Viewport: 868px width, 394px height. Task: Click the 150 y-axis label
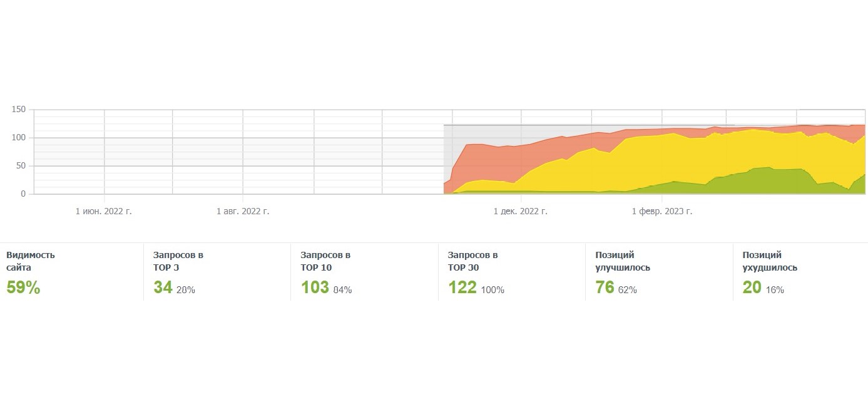click(x=19, y=110)
